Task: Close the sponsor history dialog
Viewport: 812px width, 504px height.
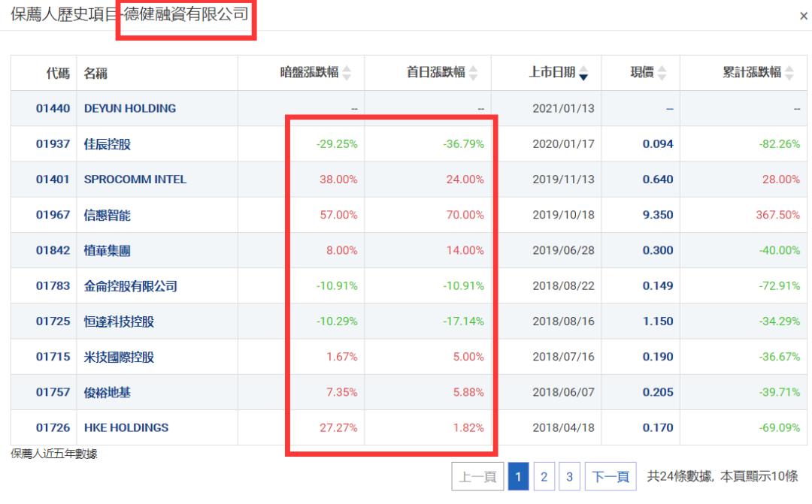Action: [x=803, y=16]
